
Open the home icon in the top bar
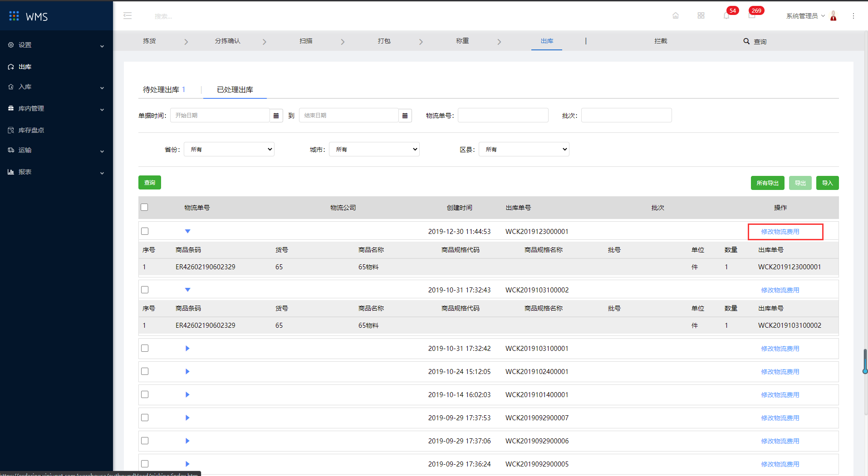(676, 16)
